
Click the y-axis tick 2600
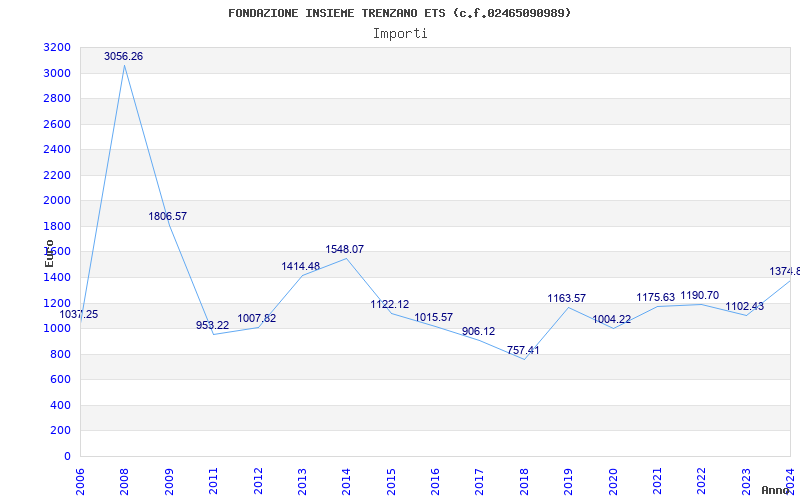[x=57, y=124]
